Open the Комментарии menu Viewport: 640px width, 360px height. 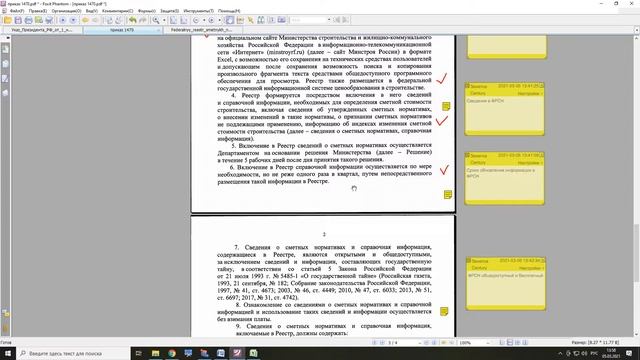point(117,11)
